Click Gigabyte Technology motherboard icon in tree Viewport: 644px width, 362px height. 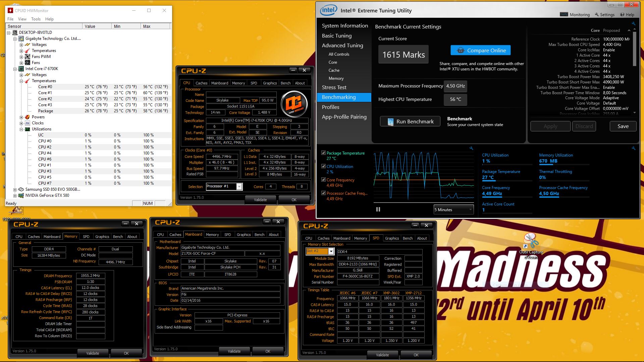[21, 39]
